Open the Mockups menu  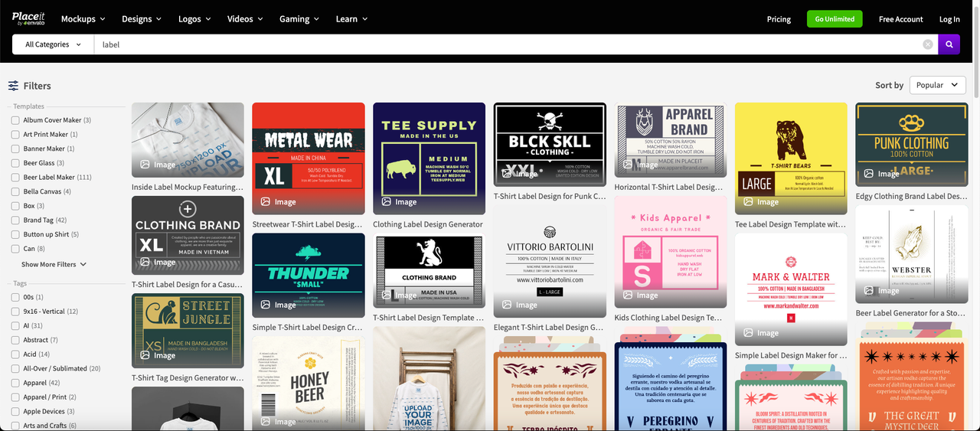point(83,19)
